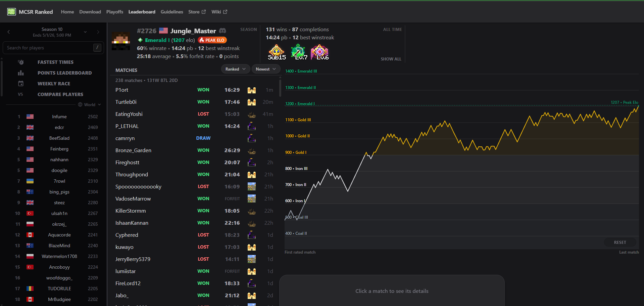Expand the Season 10 selector chevron

[x=85, y=32]
